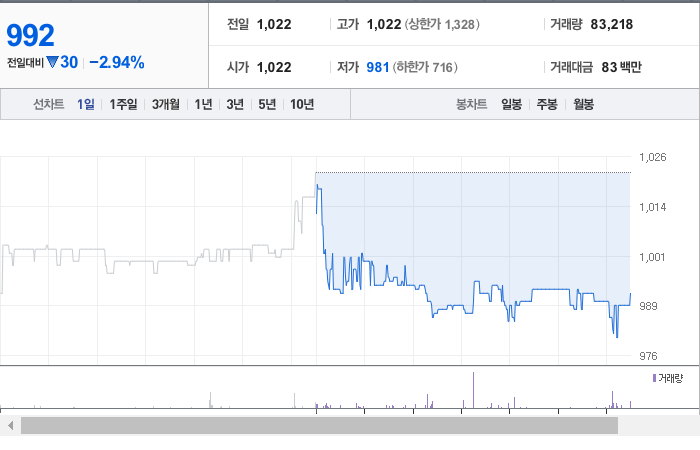Switch line chart to 1주일

pyautogui.click(x=123, y=104)
